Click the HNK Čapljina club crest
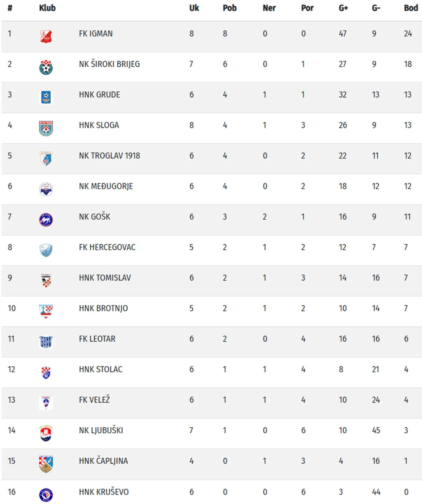The height and width of the screenshot is (504, 422). (46, 464)
